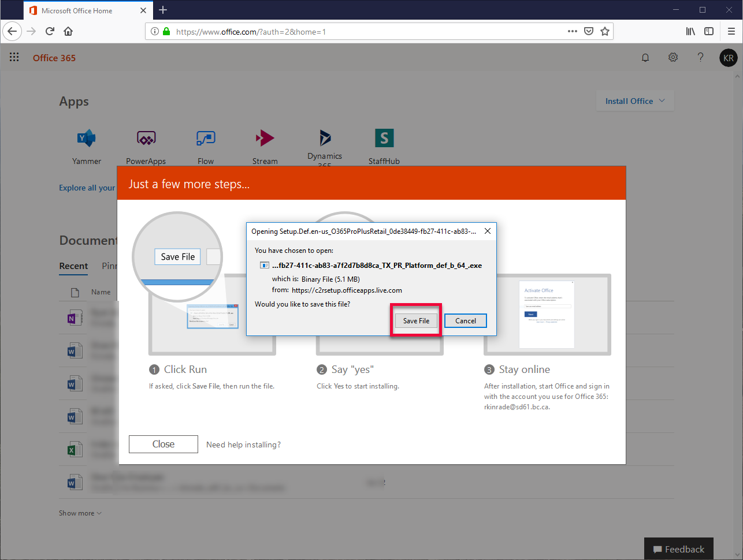Image resolution: width=743 pixels, height=560 pixels.
Task: Open Office 365 settings gear
Action: pos(673,58)
